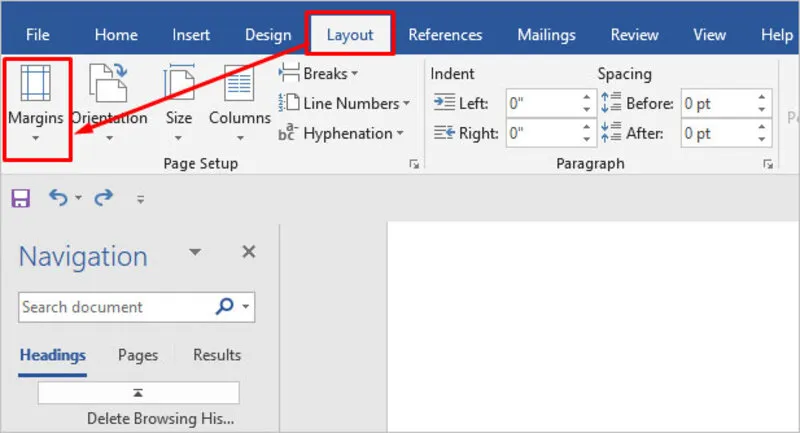The width and height of the screenshot is (800, 433).
Task: Click Delete Browsing His... entry
Action: click(x=160, y=419)
